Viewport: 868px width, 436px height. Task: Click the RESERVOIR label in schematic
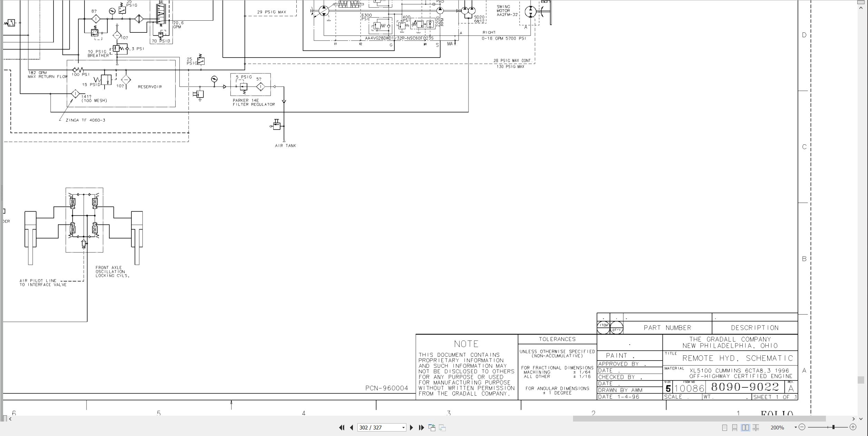[x=150, y=87]
